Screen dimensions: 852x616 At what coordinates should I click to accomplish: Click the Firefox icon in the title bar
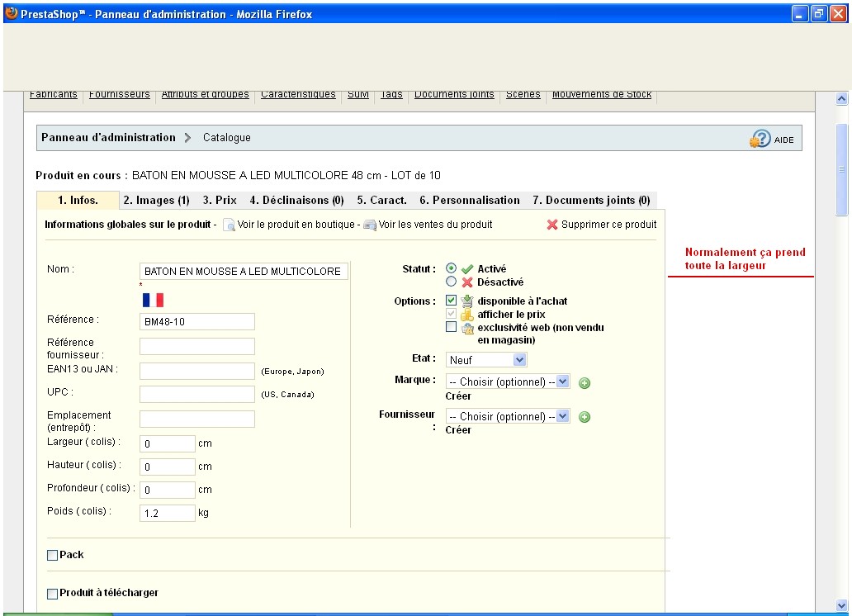click(11, 13)
